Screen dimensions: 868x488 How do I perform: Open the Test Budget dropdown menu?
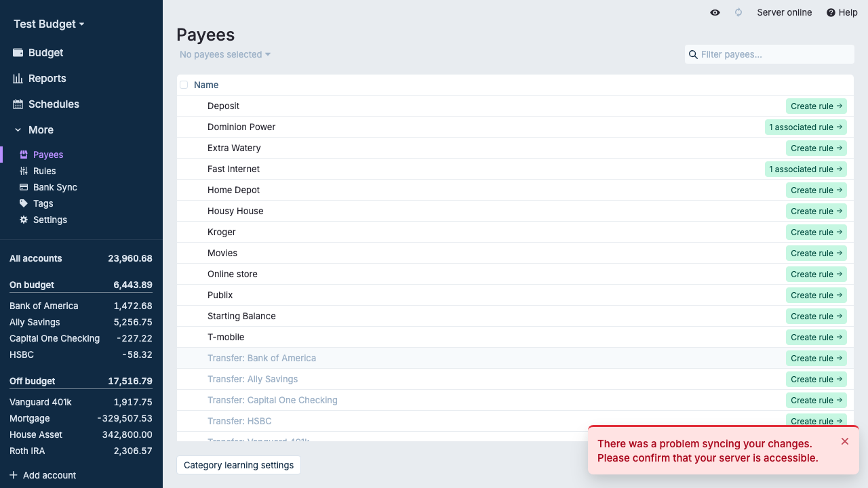[49, 24]
